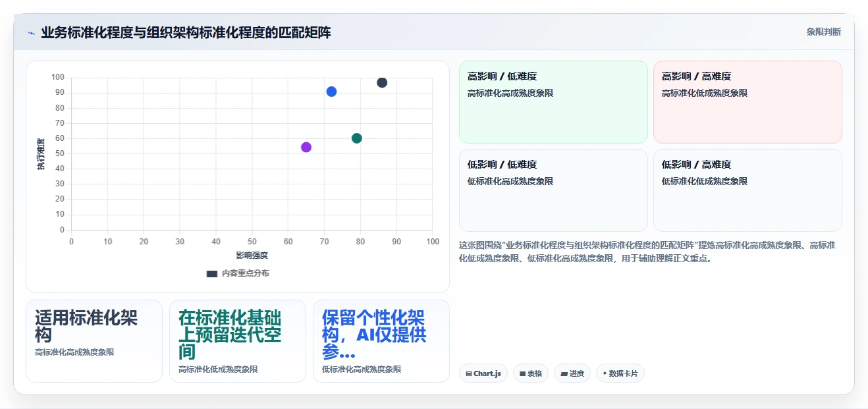Screen dimensions: 868x409
Task: Select the 高影响 / 低难度 quadrant card
Action: pyautogui.click(x=553, y=102)
